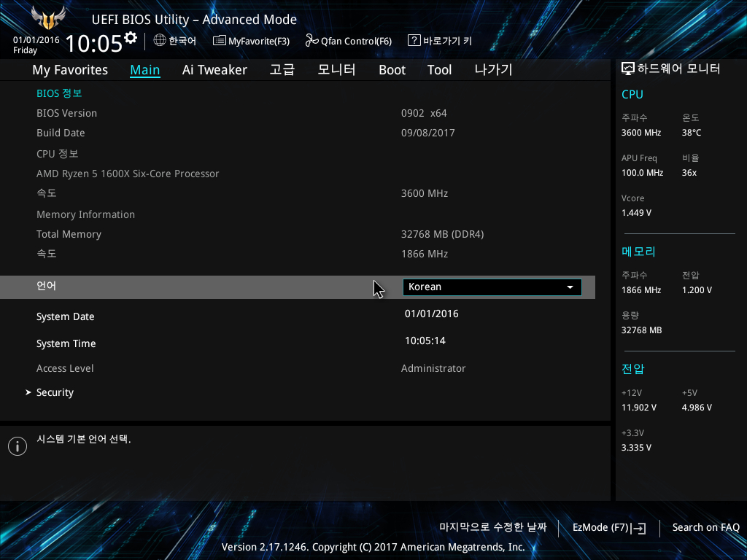
Task: Click CPU temperature 38°C reading
Action: [692, 133]
